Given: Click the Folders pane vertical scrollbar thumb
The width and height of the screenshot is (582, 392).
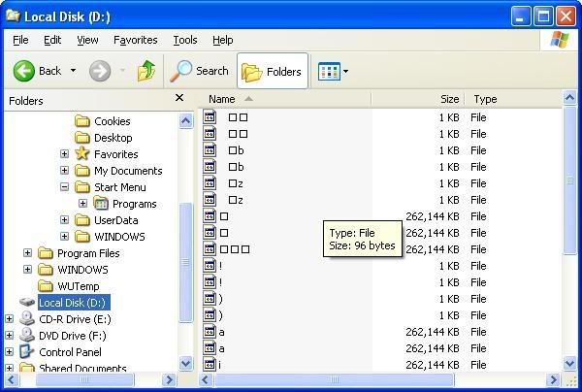Looking at the screenshot, I should point(185,262).
